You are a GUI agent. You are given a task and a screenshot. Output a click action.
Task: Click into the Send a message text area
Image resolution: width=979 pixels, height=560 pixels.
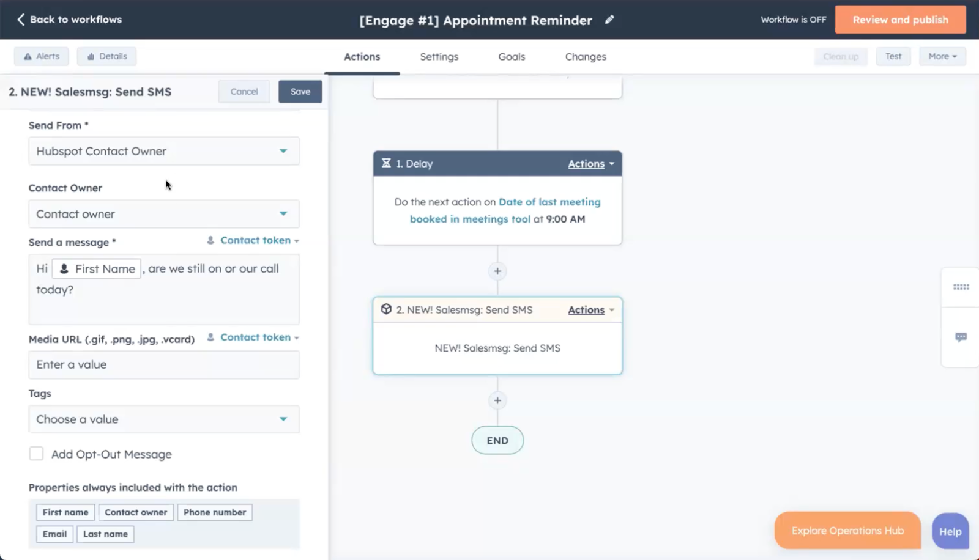click(164, 289)
